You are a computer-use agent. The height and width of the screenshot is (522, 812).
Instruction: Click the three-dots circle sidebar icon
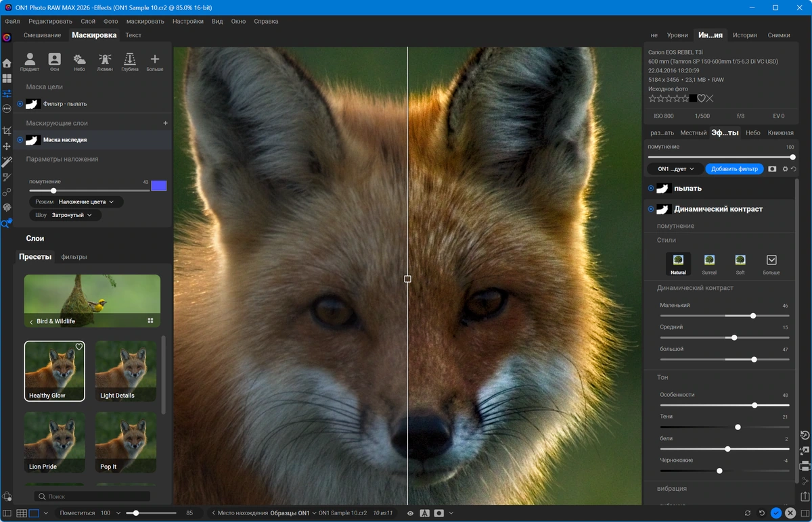pos(7,108)
